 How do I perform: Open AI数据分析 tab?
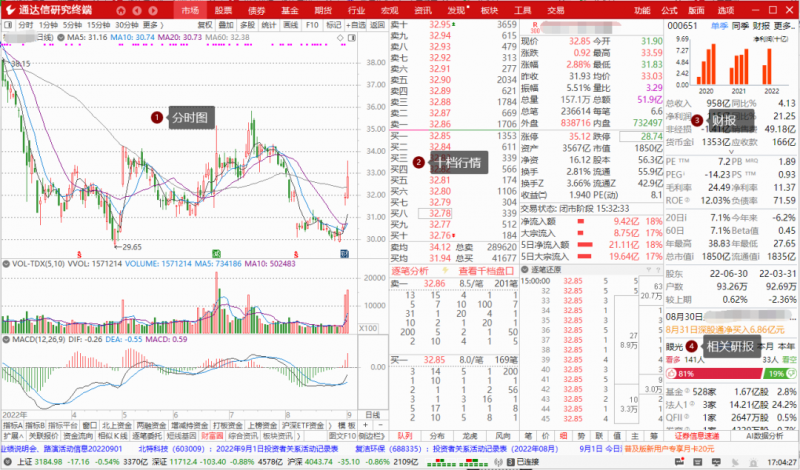[x=764, y=436]
